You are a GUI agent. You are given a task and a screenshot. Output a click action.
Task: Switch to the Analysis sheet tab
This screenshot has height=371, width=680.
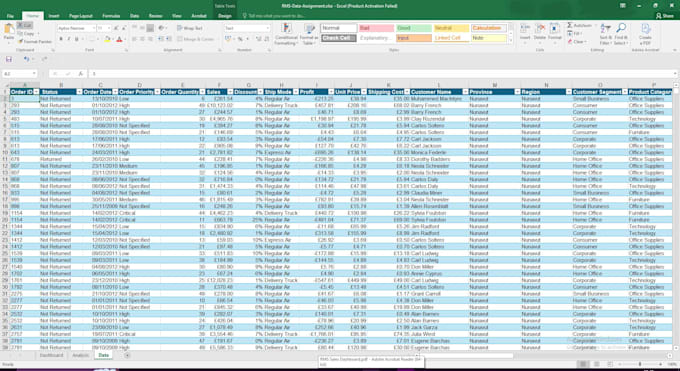(80, 355)
